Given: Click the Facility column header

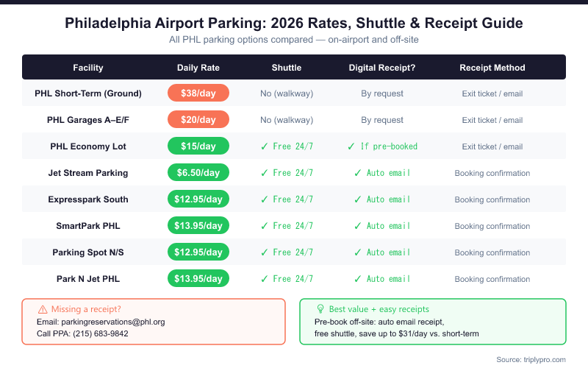Looking at the screenshot, I should pos(88,68).
